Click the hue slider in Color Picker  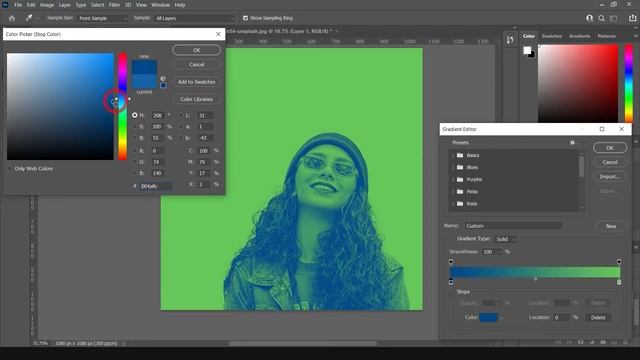122,107
